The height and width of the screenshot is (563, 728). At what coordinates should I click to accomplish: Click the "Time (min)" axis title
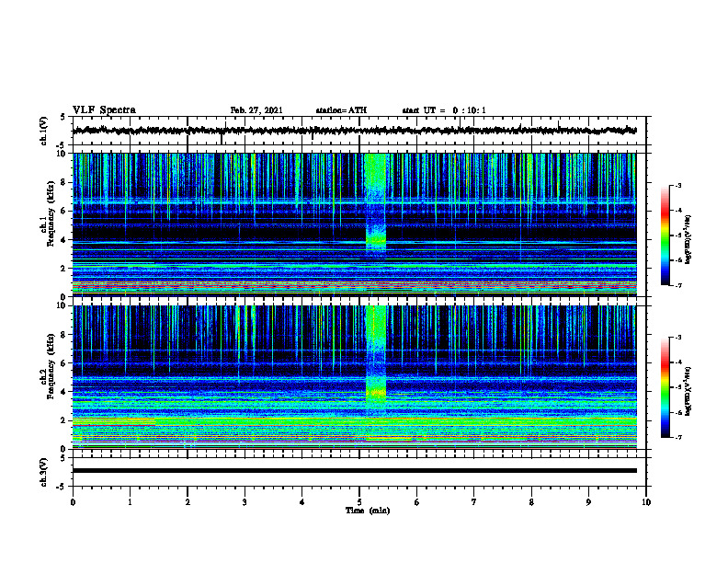(368, 511)
